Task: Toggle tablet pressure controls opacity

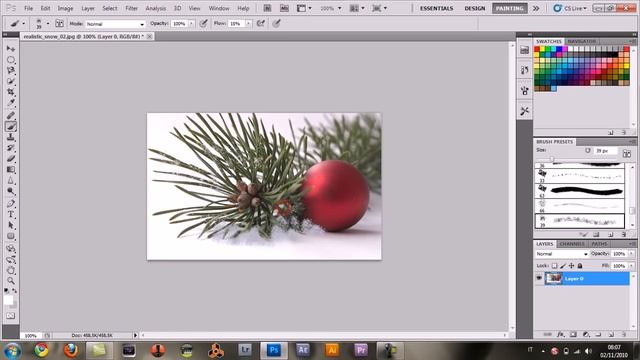Action: 203,24
